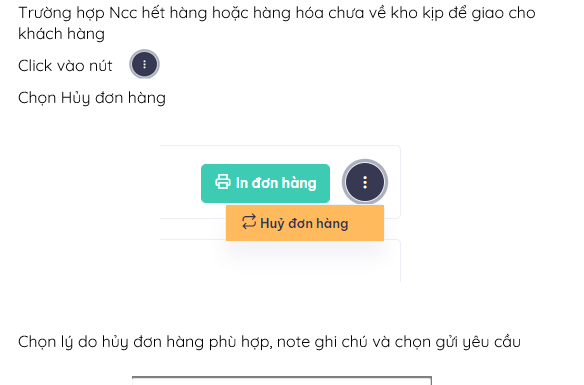Screen dimensions: 584x385
Task: Click the empty card panel below Huỷ đơn hàng
Action: (280, 262)
